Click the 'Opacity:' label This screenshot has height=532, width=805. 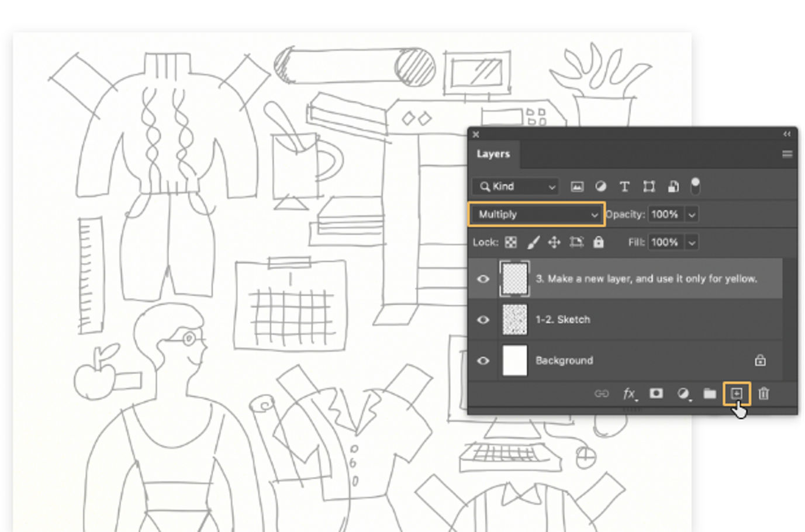coord(625,214)
